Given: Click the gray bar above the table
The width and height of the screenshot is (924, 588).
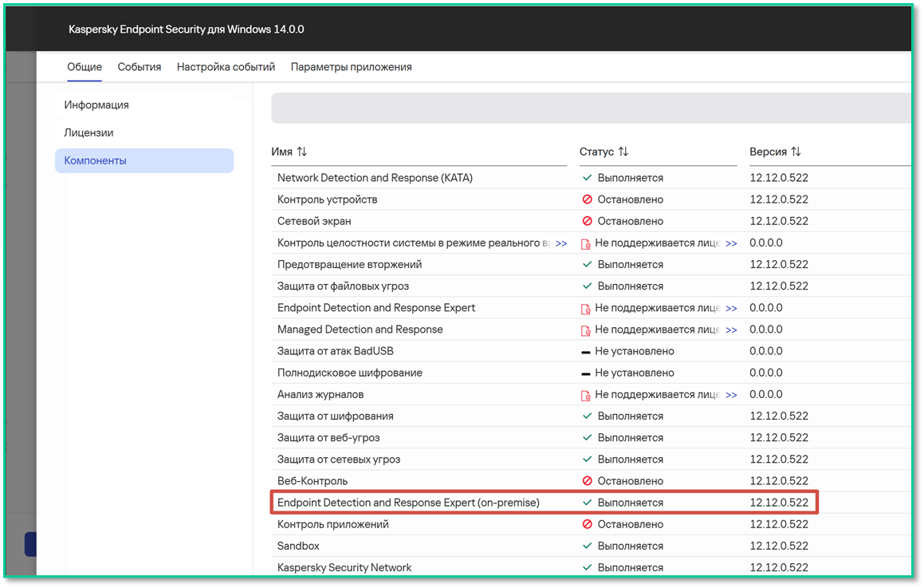Looking at the screenshot, I should click(x=591, y=108).
